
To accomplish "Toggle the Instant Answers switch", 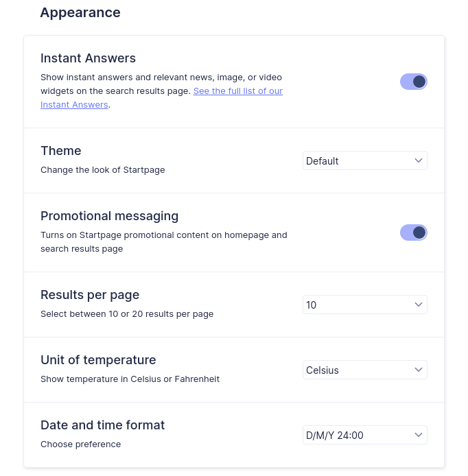I will (413, 82).
